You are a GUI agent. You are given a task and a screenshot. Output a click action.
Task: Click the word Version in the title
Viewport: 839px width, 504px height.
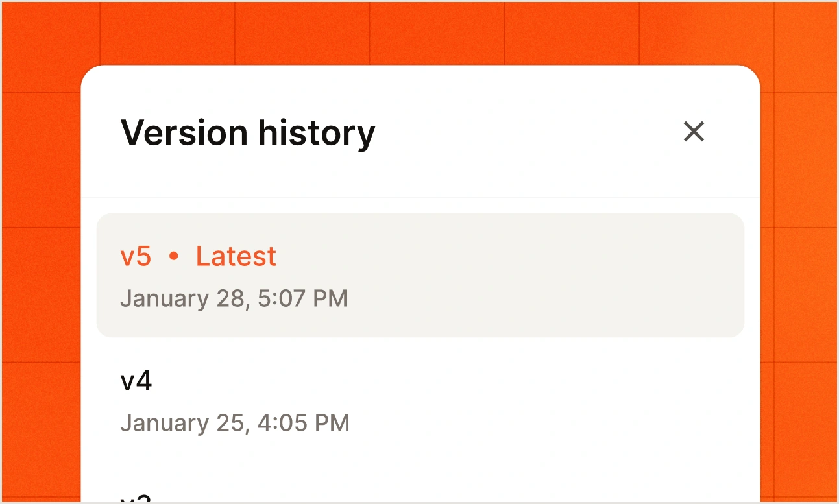click(184, 132)
